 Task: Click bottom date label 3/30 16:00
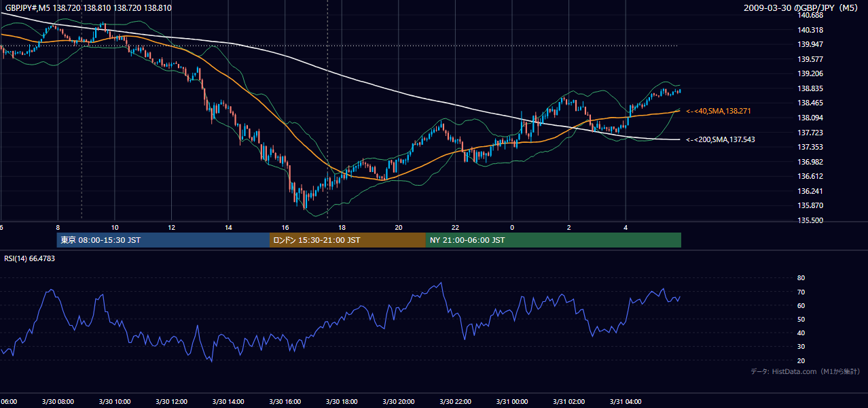tap(285, 401)
